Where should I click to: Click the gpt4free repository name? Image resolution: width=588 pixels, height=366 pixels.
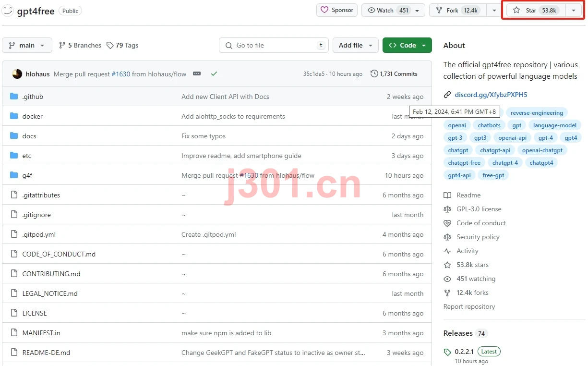[36, 11]
